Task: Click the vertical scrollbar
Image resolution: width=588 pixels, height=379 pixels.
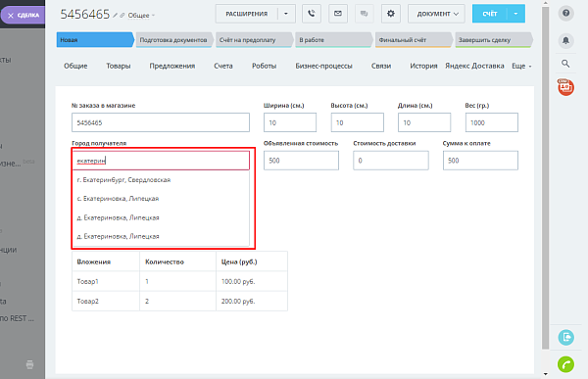Action: point(545,178)
